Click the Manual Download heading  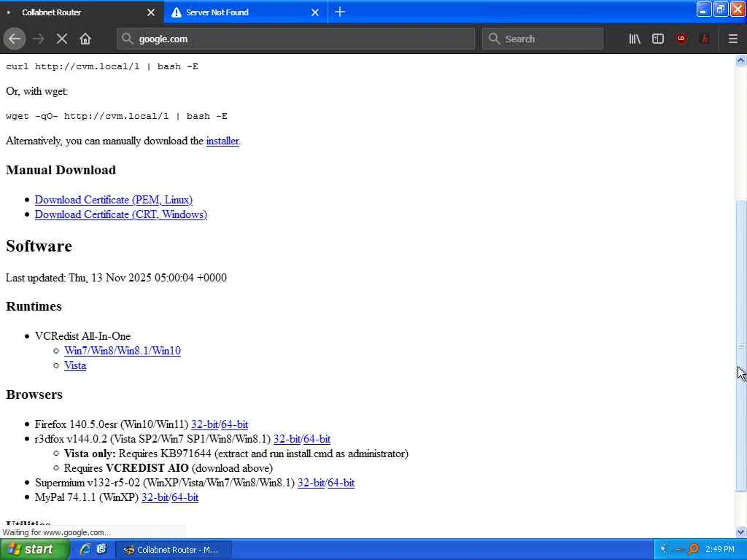pos(61,170)
